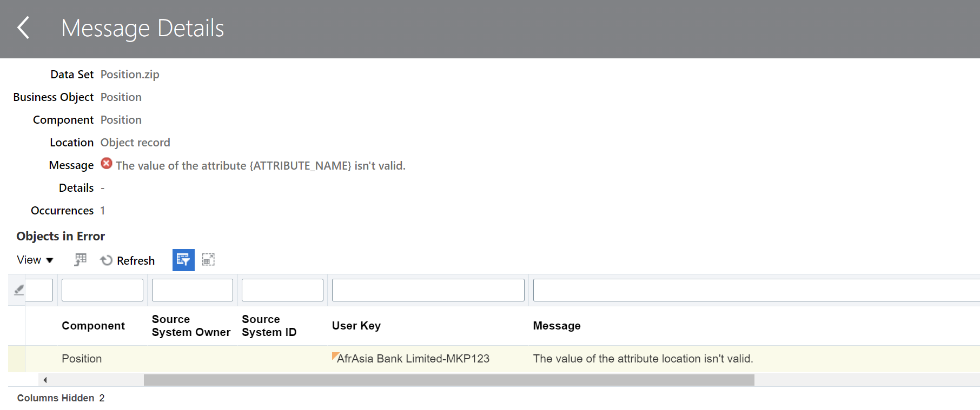Click the left arrow of the horizontal scrollbar
The image size is (980, 410).
pyautogui.click(x=45, y=380)
